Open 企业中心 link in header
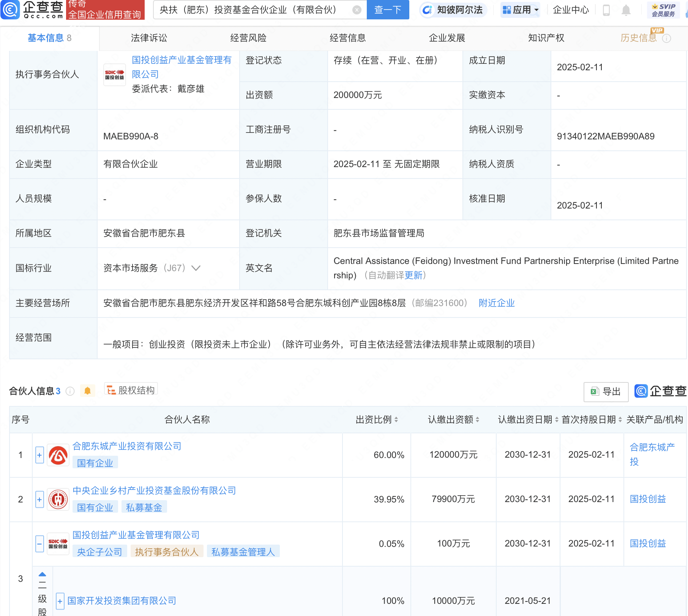This screenshot has width=688, height=616. [x=571, y=10]
